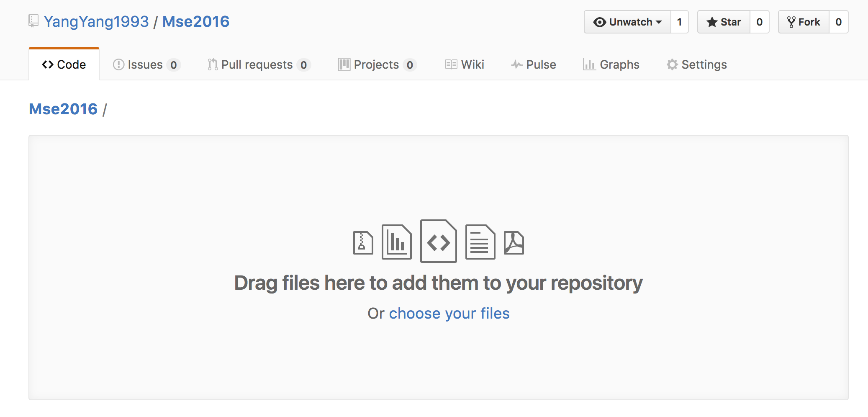The height and width of the screenshot is (417, 868).
Task: Click the choose your files link
Action: click(x=449, y=313)
